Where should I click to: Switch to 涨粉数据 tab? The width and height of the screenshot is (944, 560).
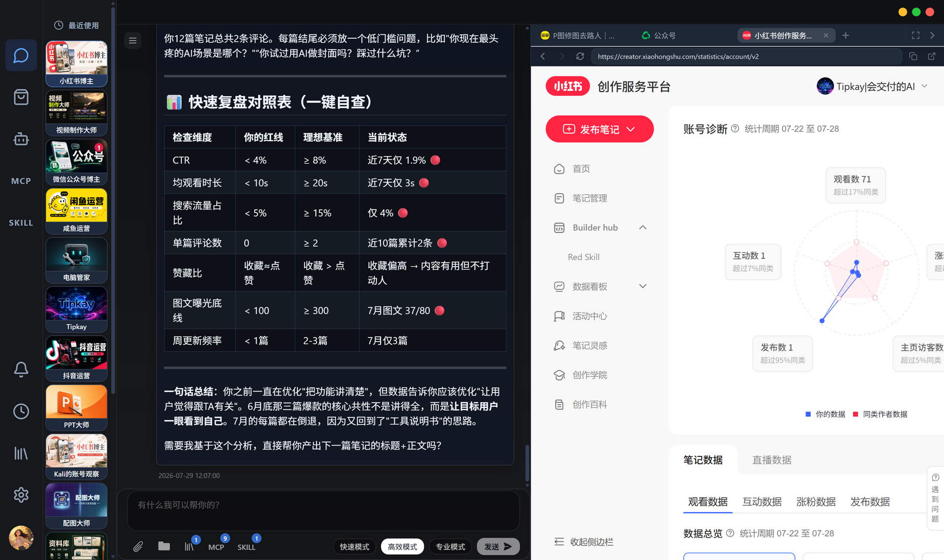point(816,502)
